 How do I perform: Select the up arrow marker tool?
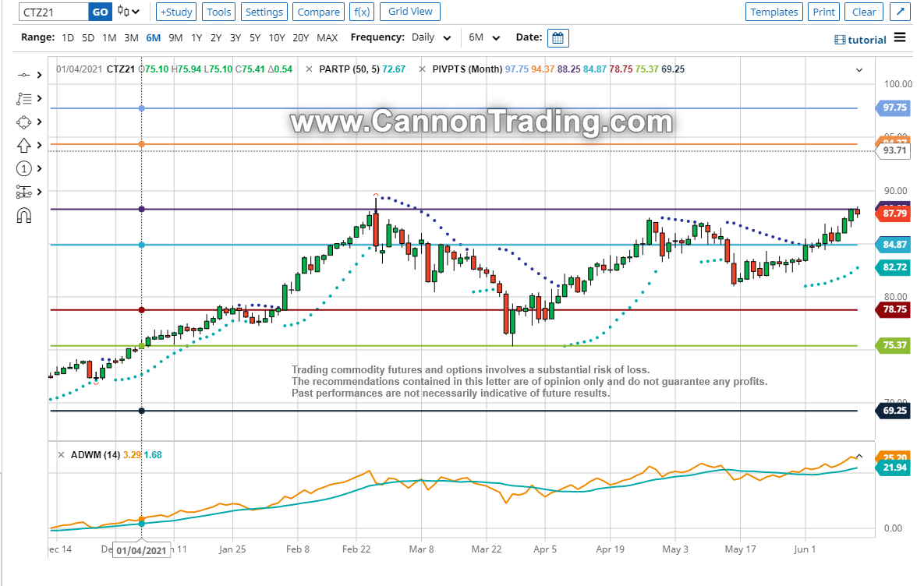[23, 145]
